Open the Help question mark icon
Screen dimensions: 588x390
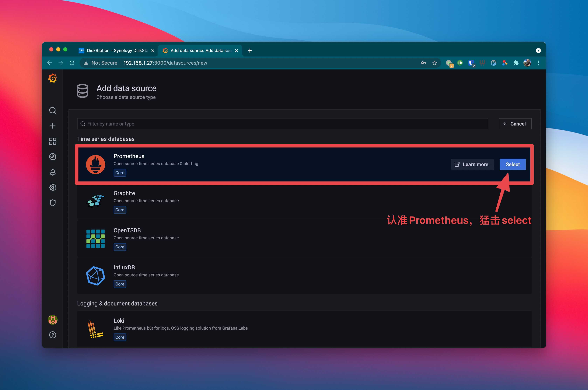point(53,335)
